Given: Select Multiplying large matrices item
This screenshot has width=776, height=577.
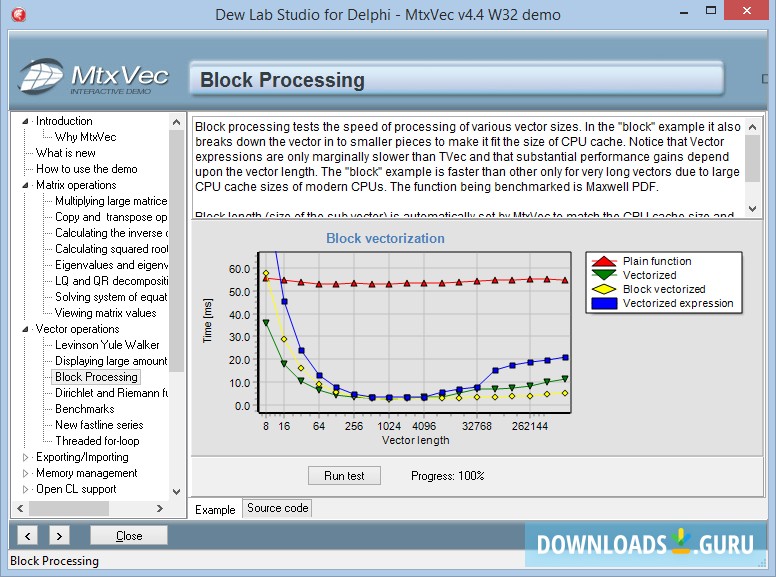Looking at the screenshot, I should click(111, 201).
